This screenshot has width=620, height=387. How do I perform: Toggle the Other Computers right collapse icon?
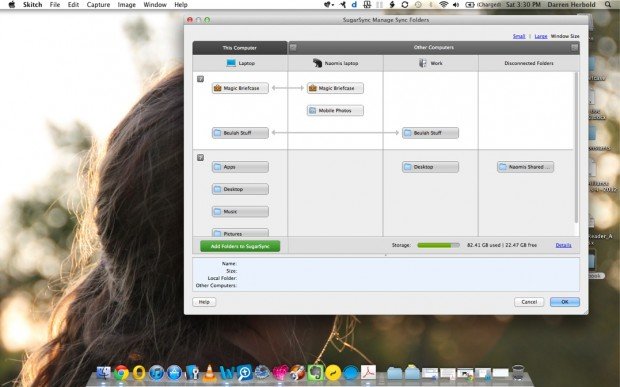click(575, 47)
